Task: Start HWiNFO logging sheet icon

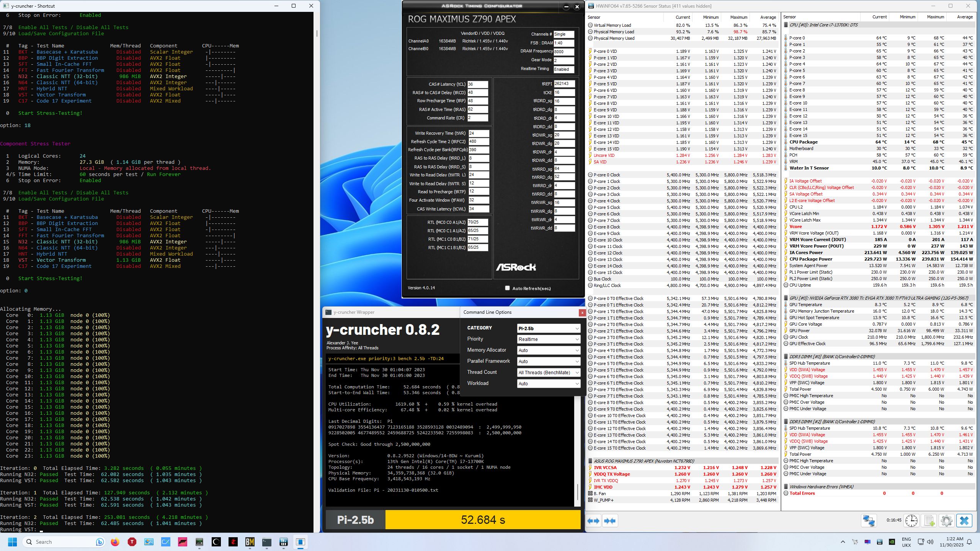Action: coord(929,521)
